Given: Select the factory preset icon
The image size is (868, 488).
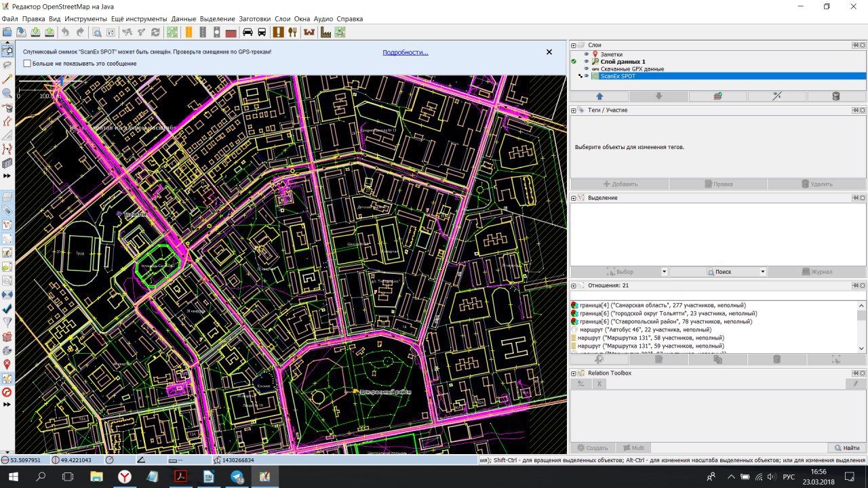Looking at the screenshot, I should tap(325, 32).
